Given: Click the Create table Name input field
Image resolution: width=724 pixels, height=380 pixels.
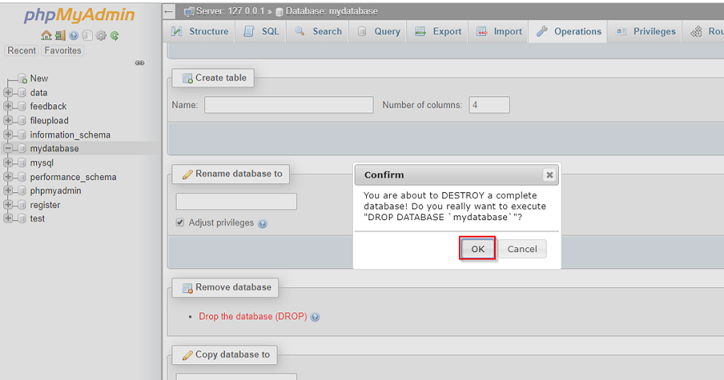Looking at the screenshot, I should (289, 105).
